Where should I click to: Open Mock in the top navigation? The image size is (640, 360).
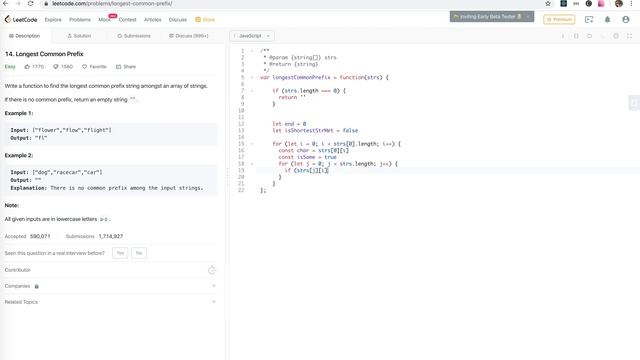point(104,20)
